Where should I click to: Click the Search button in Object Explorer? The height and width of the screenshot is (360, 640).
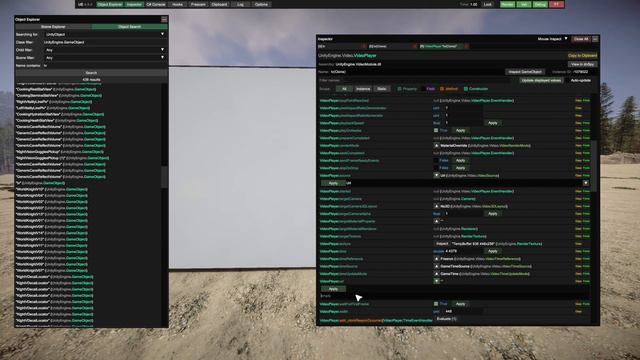(91, 73)
